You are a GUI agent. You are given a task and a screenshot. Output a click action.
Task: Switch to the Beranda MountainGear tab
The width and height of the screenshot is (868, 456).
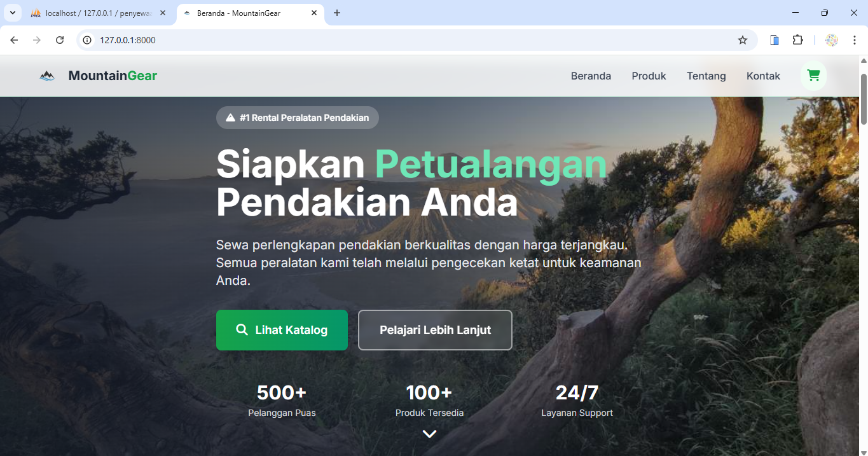click(238, 12)
